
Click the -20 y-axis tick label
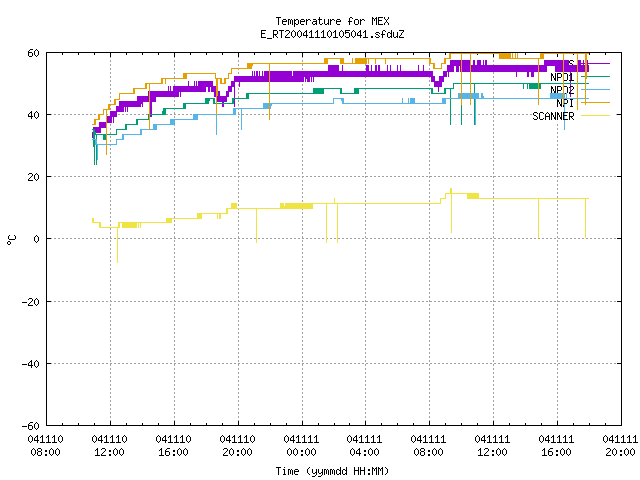coord(30,302)
